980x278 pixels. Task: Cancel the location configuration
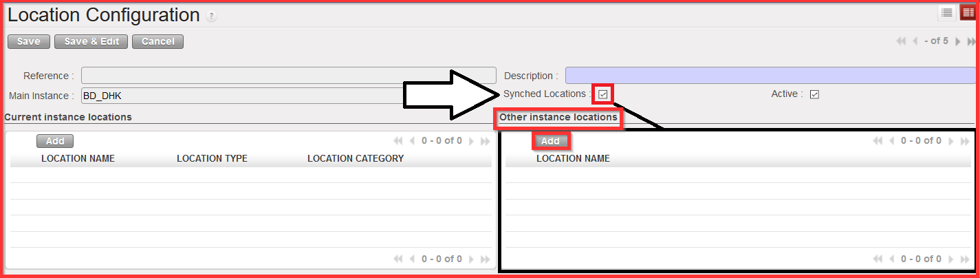157,41
